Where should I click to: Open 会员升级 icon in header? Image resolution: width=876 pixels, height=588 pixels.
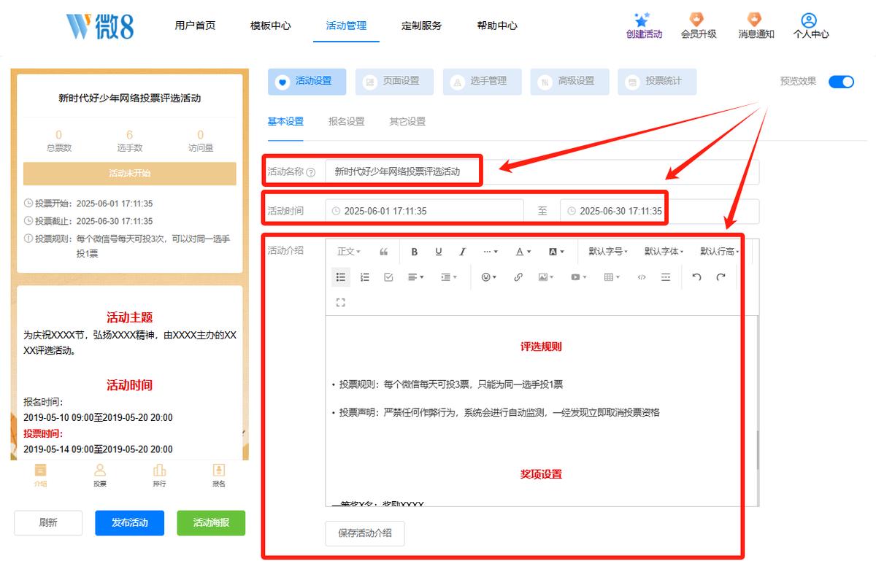coord(697,20)
